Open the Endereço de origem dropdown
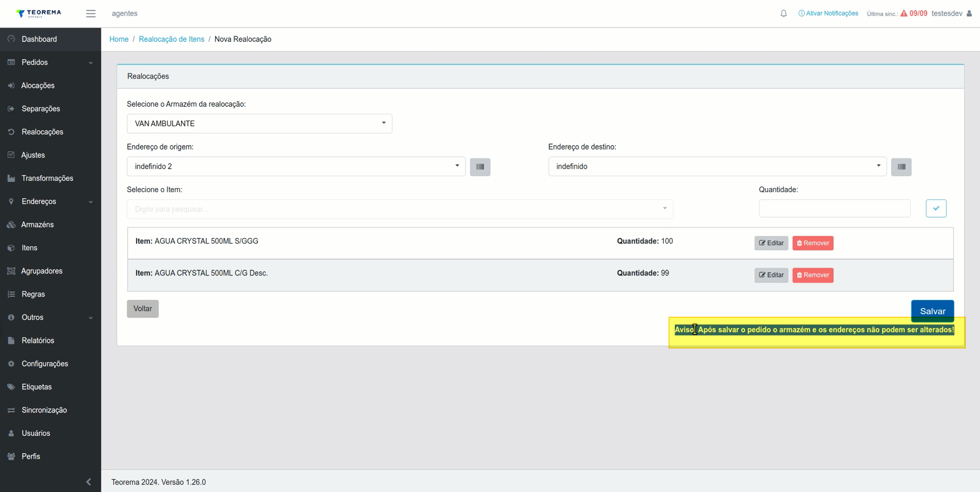 click(x=296, y=167)
